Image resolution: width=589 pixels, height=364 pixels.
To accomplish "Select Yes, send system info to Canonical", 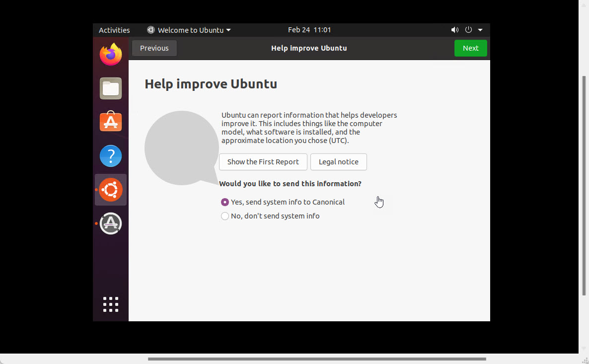I will [224, 202].
